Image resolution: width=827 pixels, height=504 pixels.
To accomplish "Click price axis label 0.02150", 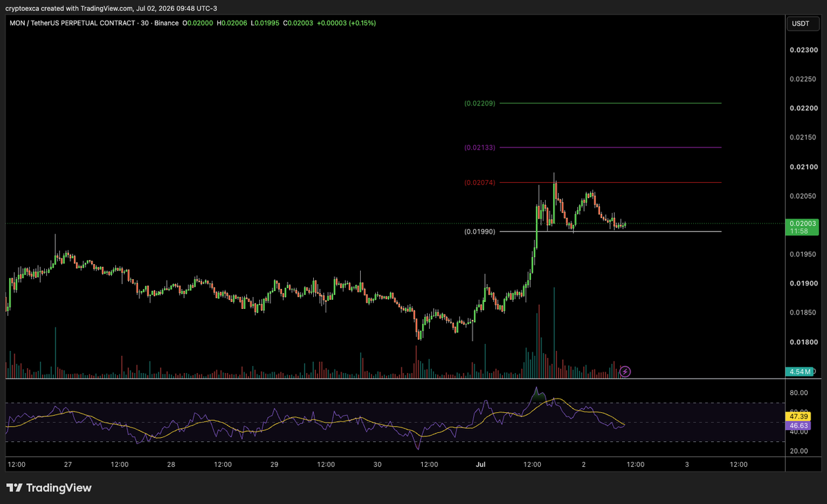I will coord(804,138).
